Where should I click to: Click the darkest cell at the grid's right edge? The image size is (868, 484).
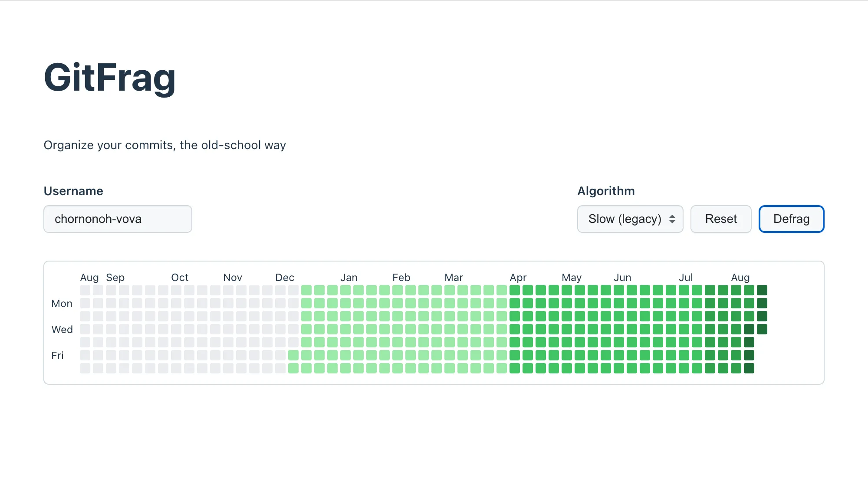[x=762, y=290]
